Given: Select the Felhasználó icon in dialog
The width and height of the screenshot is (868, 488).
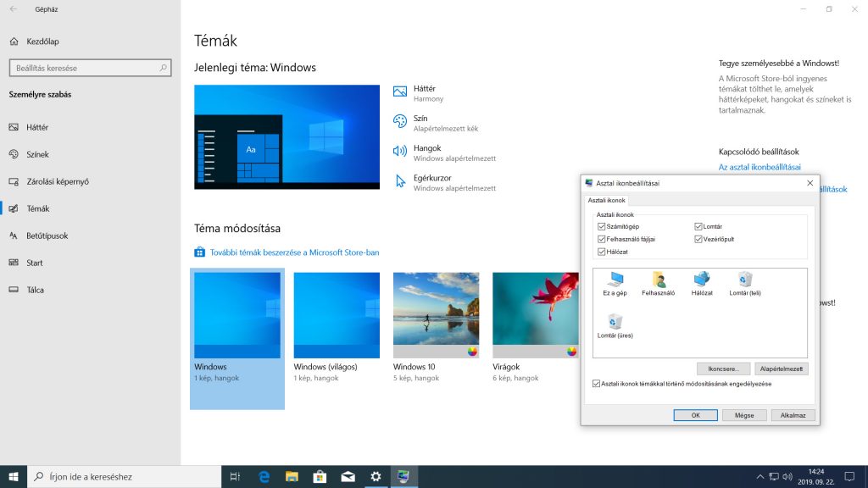Looking at the screenshot, I should (x=658, y=284).
